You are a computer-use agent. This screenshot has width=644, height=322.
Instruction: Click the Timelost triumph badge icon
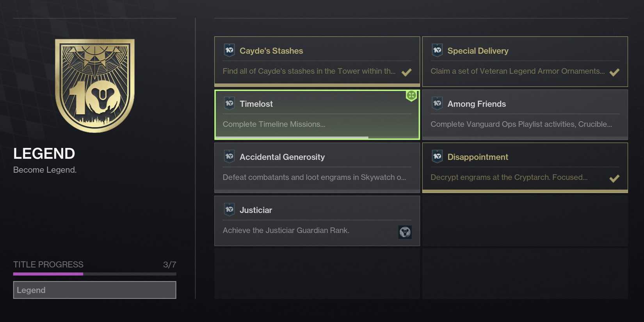pos(229,103)
